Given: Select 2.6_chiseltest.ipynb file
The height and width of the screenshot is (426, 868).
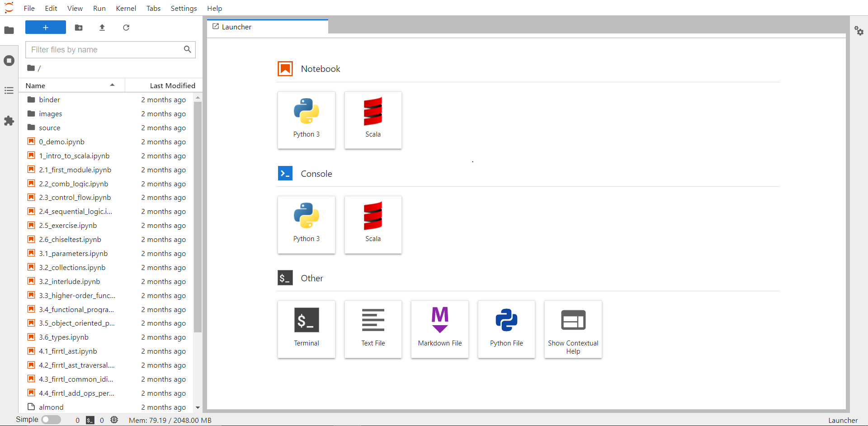Looking at the screenshot, I should pyautogui.click(x=106, y=239).
